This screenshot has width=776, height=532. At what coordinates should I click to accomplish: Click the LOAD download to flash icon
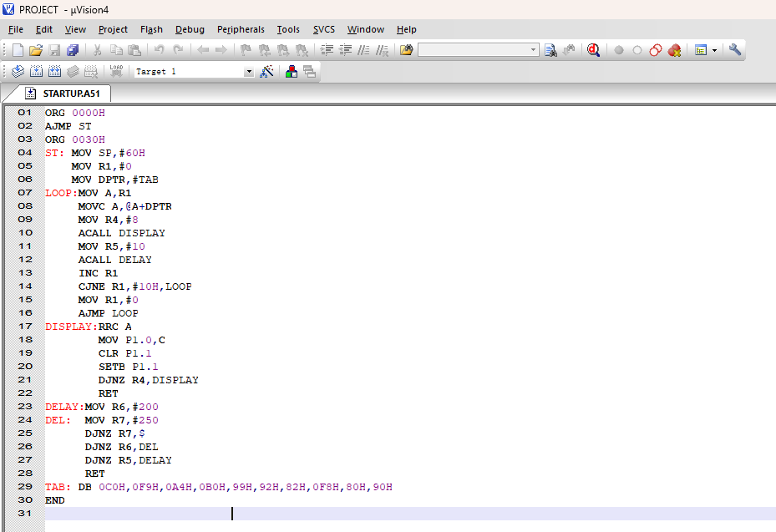click(x=116, y=72)
